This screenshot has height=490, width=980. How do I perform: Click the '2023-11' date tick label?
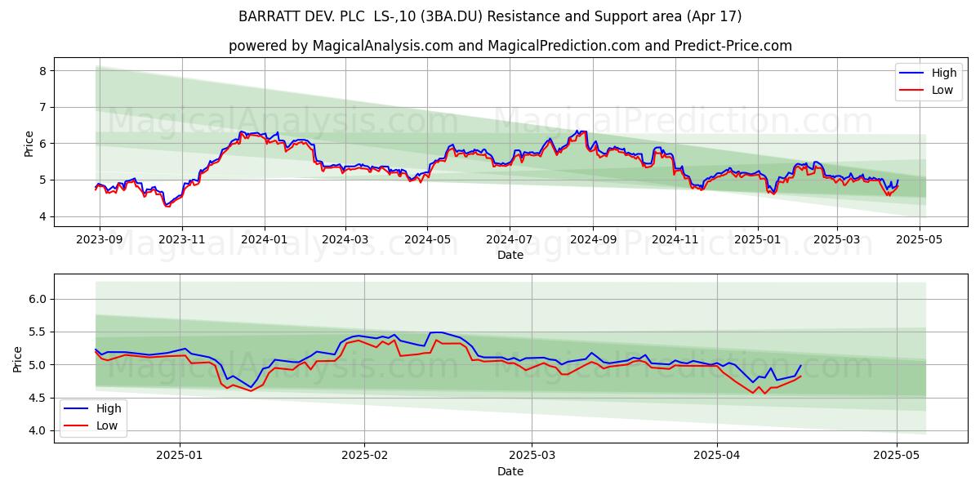point(181,240)
